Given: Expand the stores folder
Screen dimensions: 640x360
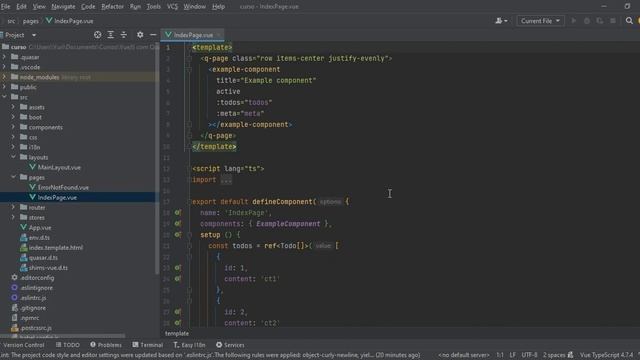Looking at the screenshot, I should 13,218.
